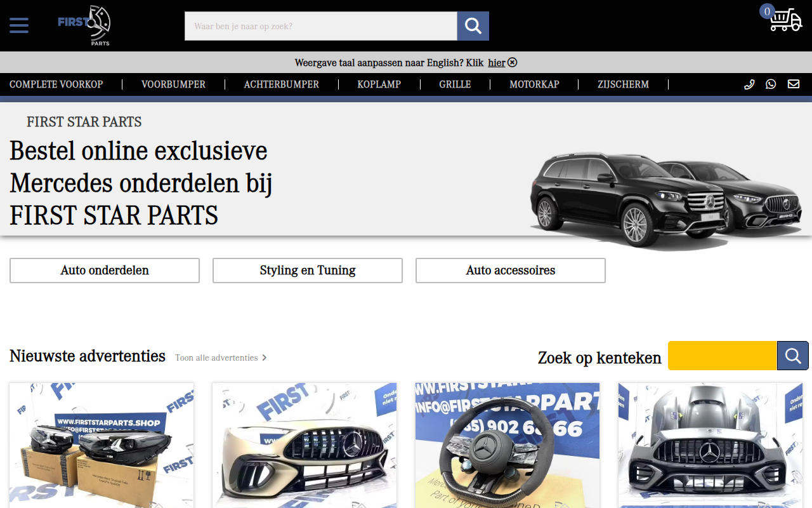Click the phone contact icon

749,84
